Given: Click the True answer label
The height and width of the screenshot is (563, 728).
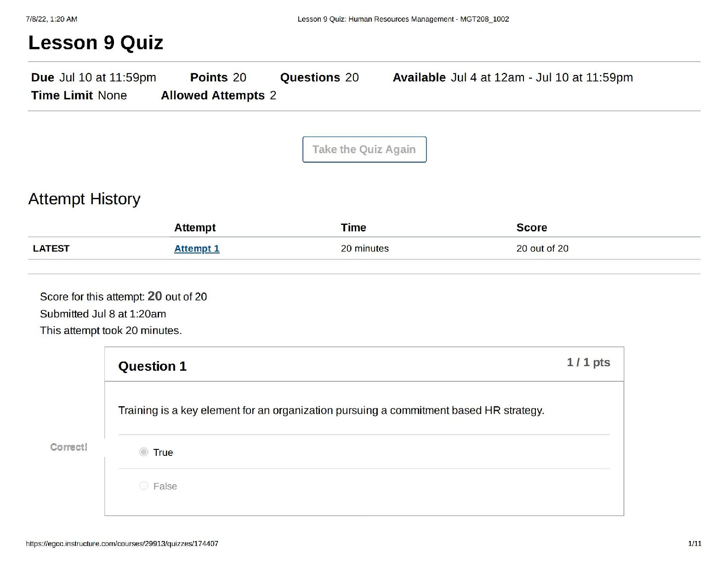Looking at the screenshot, I should pos(163,453).
